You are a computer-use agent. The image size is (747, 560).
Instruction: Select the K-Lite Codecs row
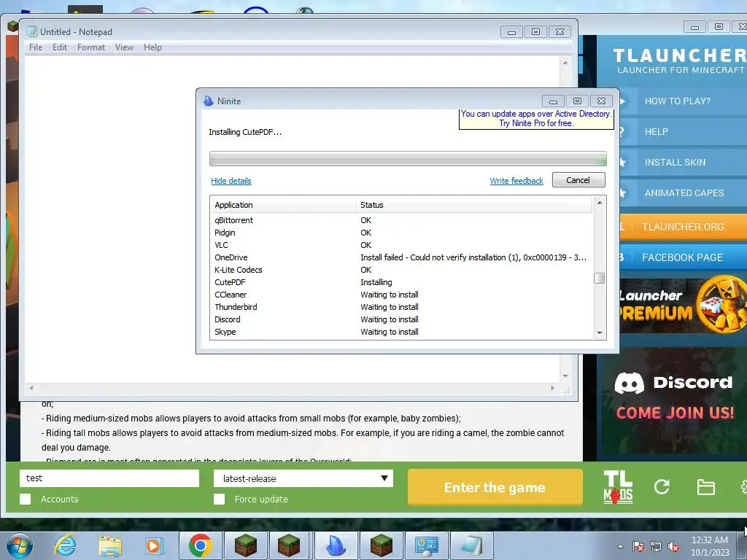(402, 270)
